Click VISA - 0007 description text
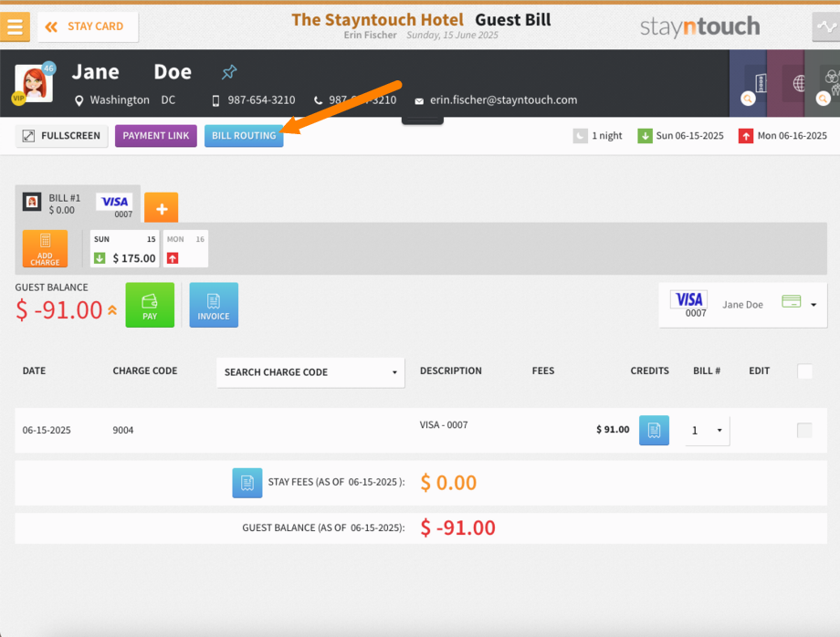The width and height of the screenshot is (840, 637). pos(444,425)
